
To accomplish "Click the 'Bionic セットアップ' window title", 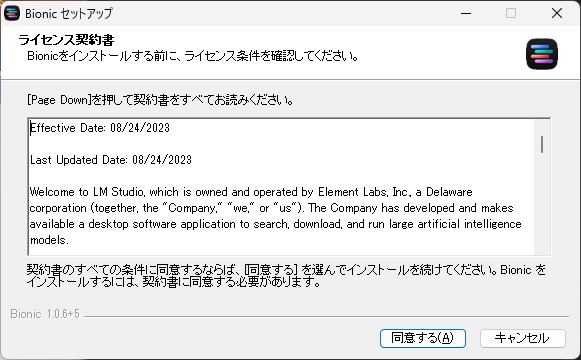I will click(69, 14).
